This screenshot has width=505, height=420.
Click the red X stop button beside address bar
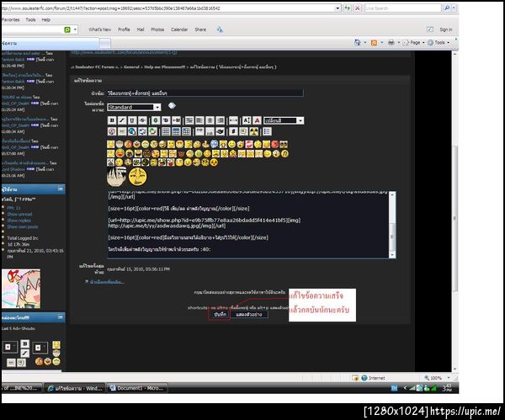pyautogui.click(x=357, y=8)
